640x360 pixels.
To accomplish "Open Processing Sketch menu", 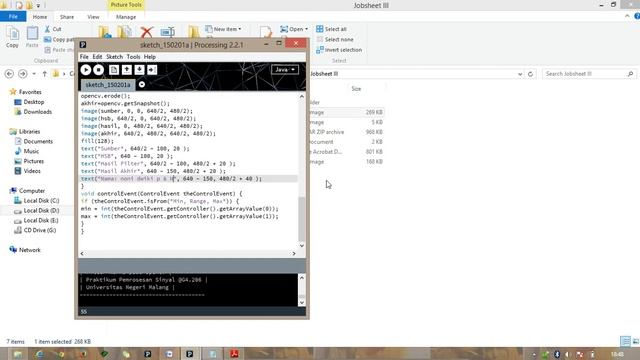I will (114, 57).
